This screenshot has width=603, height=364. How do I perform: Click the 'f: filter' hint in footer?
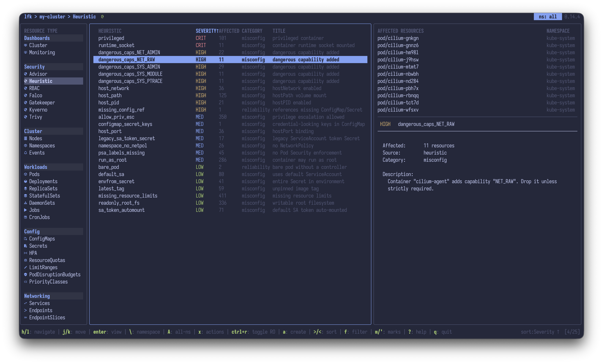(356, 332)
